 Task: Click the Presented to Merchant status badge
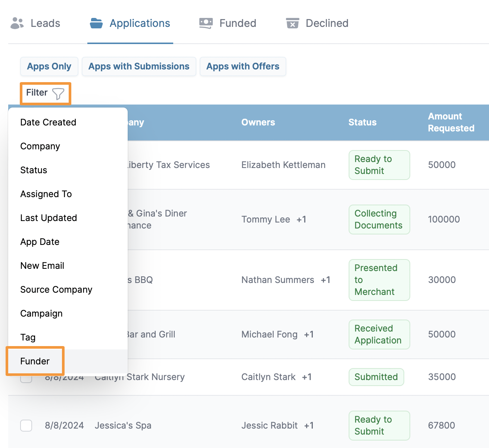pos(379,280)
